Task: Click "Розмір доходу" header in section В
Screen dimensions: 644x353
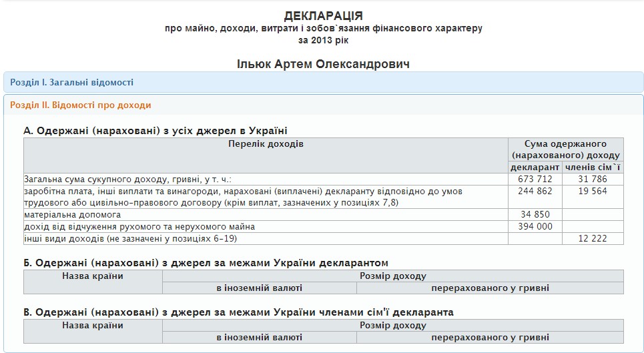Action: [392, 326]
